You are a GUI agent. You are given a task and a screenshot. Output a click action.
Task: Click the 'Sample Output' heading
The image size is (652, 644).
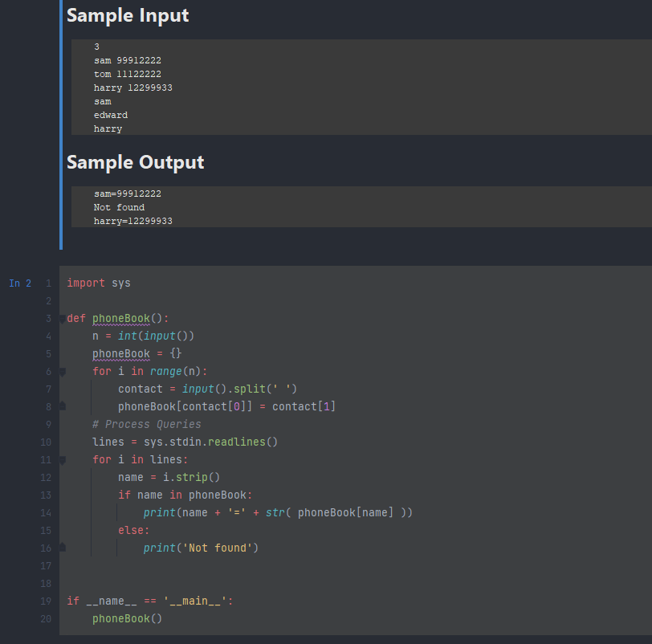pyautogui.click(x=135, y=162)
